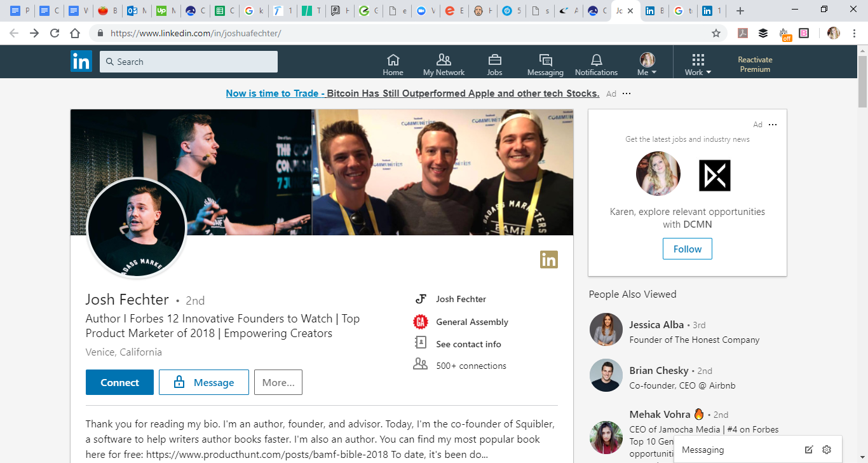This screenshot has width=868, height=463.
Task: Click the page vertical scrollbar
Action: (x=862, y=81)
